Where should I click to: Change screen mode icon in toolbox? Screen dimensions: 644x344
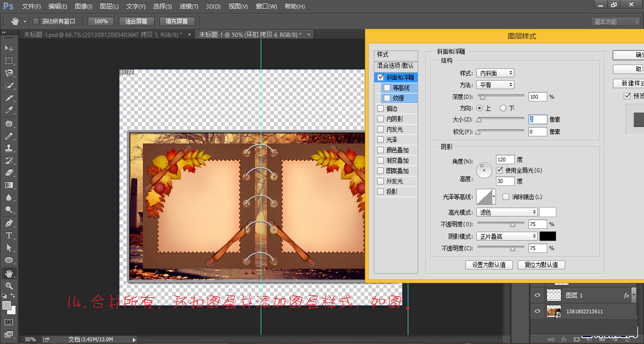(x=9, y=335)
